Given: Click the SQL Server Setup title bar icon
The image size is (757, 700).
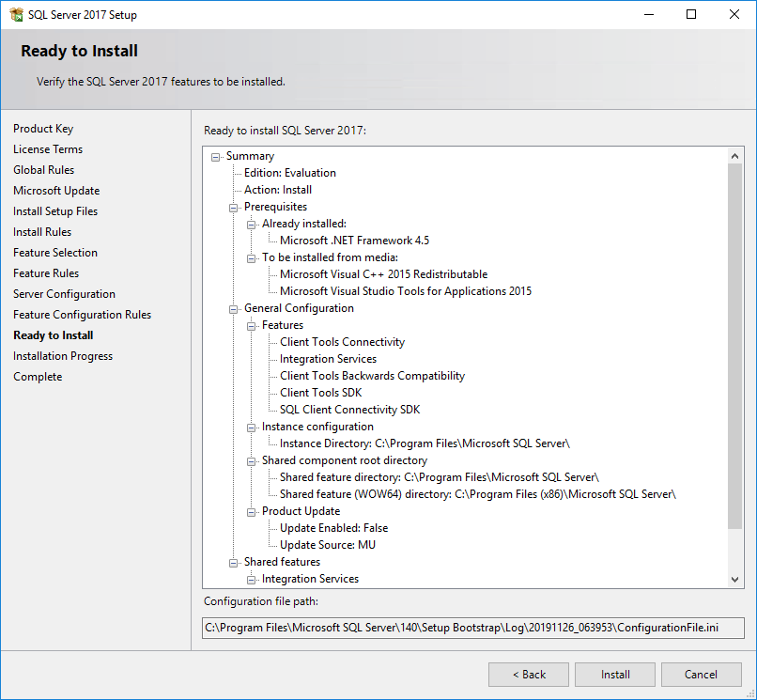Looking at the screenshot, I should [x=16, y=14].
